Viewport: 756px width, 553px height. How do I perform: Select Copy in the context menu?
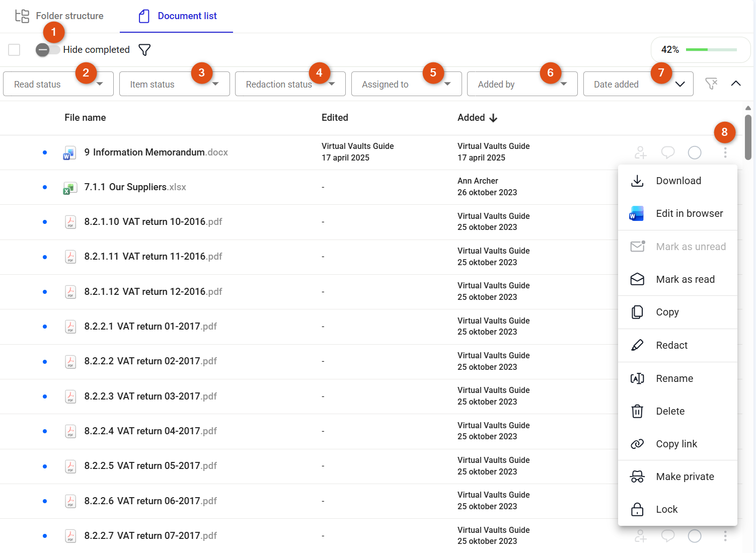click(x=677, y=312)
